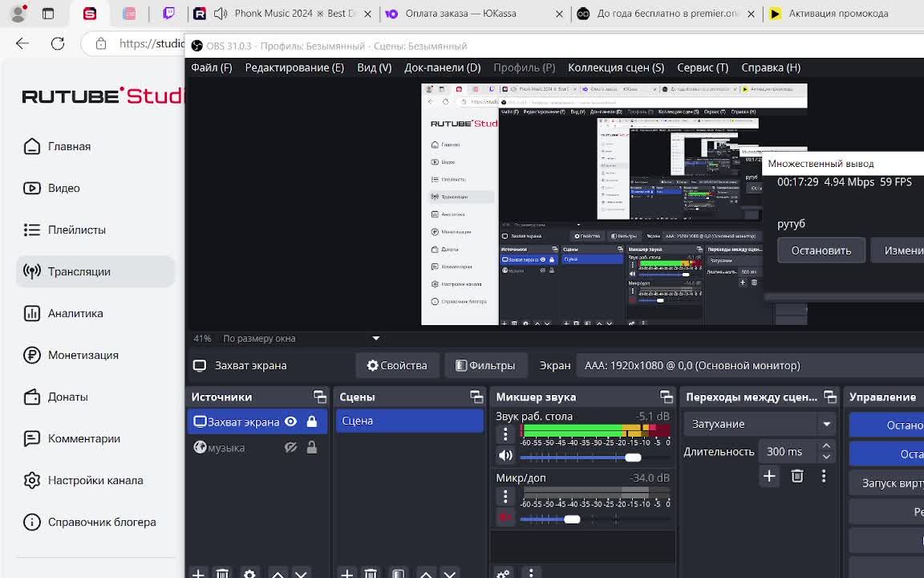924x578 pixels.
Task: Select Сцена in scenes list
Action: pos(410,421)
